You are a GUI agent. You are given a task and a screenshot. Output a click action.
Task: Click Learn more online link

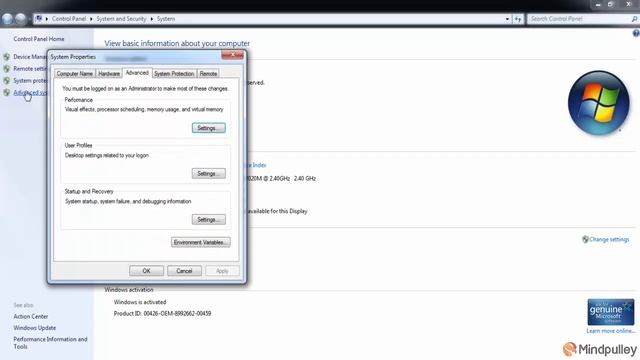611,331
